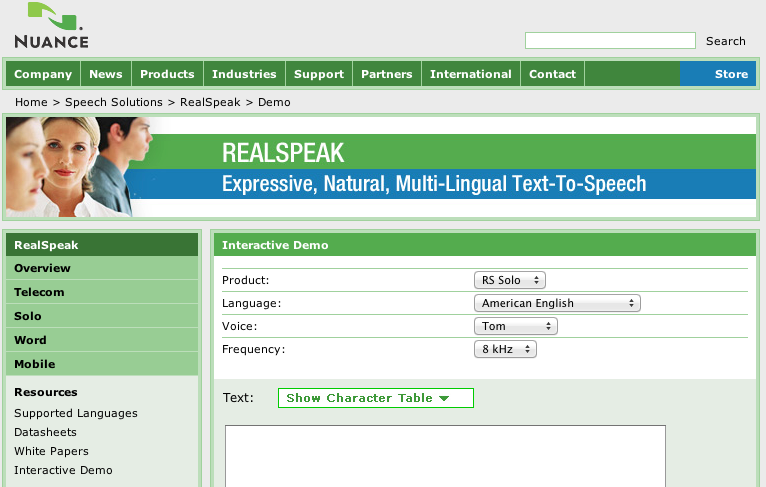Go to the Store tab
This screenshot has height=487, width=766.
(718, 74)
